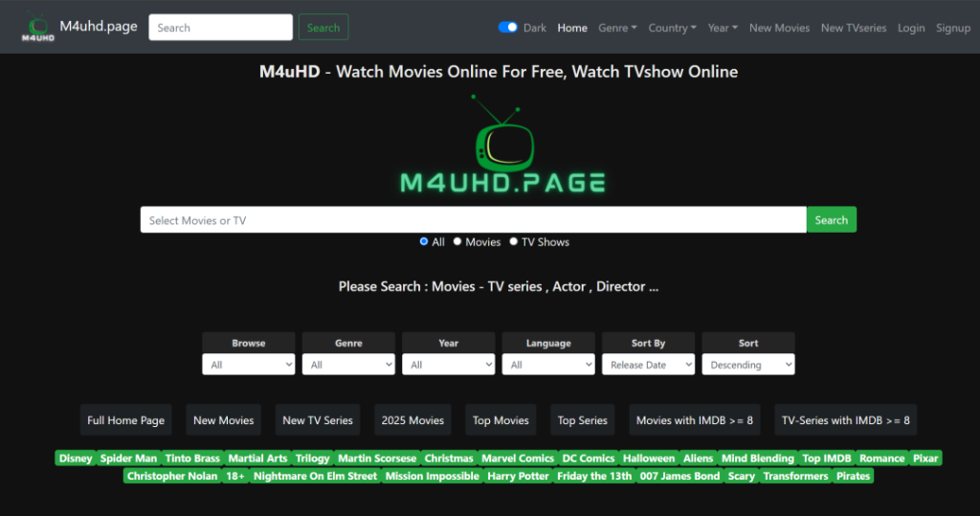Click the M4UHD TV logo in navbar
Viewport: 980px width, 516px height.
[x=37, y=28]
